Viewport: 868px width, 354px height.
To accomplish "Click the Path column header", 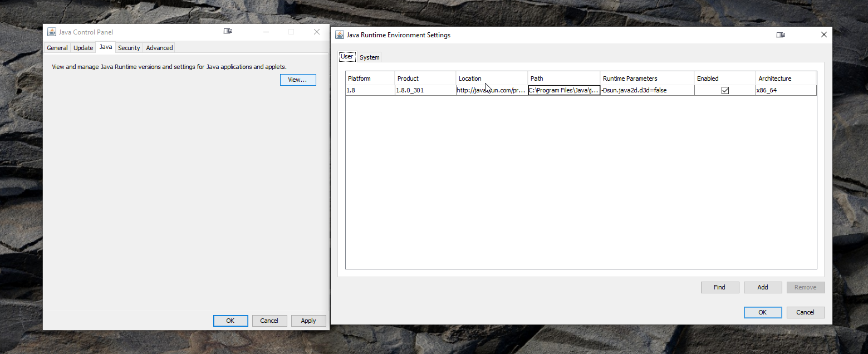I will [564, 78].
